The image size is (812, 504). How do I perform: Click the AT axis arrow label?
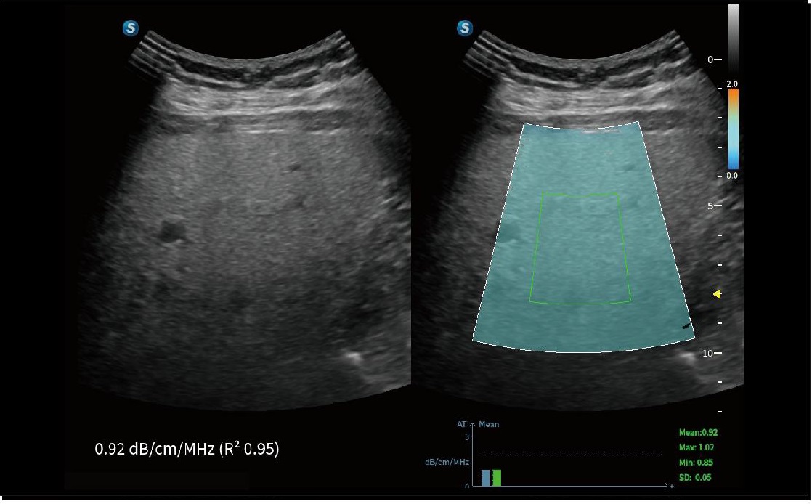[465, 424]
